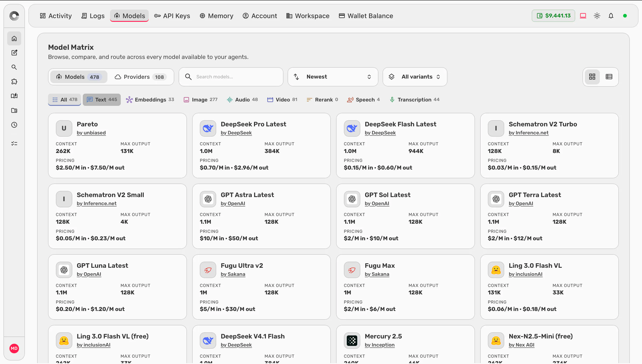Open the Workspace tab
Image resolution: width=642 pixels, height=364 pixels.
[x=308, y=16]
